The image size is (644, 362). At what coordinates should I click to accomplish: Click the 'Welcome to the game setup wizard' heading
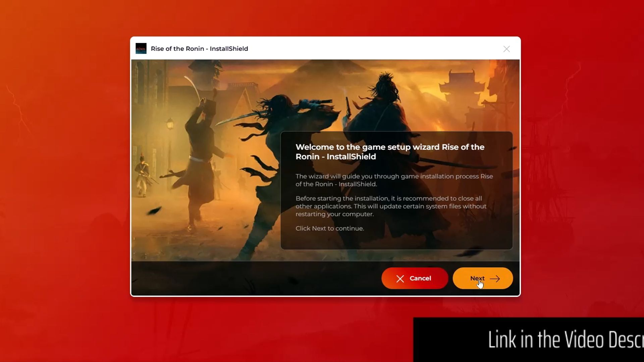click(390, 152)
